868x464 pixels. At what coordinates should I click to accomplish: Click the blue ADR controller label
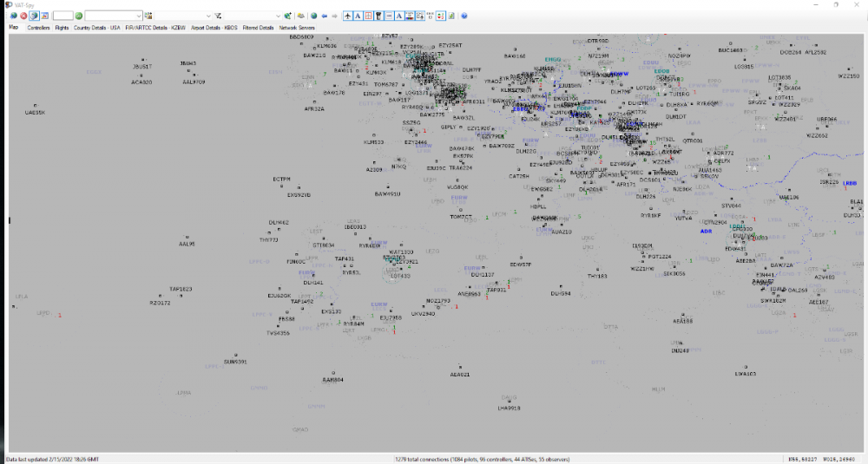pyautogui.click(x=706, y=232)
